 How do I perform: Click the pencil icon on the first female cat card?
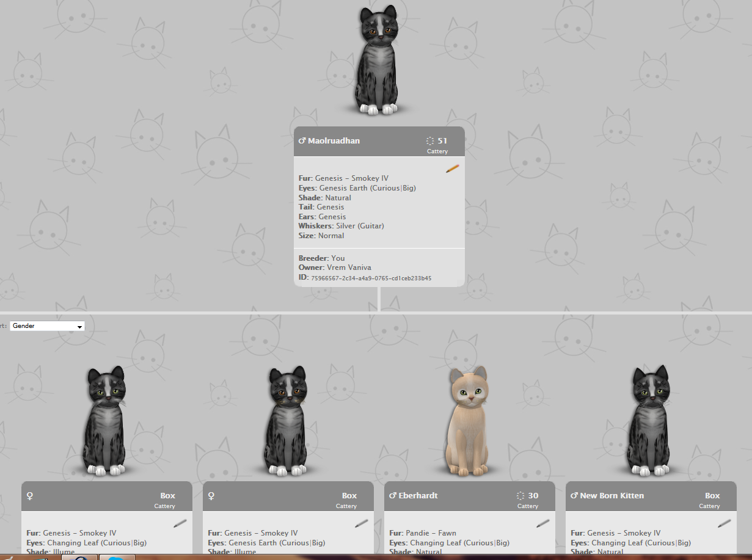point(180,523)
